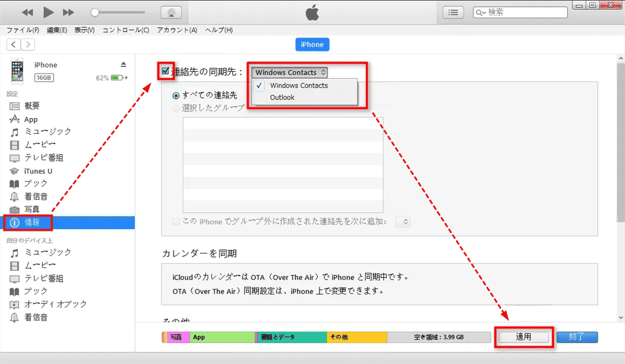Select 着信音 under 自分のデバイス上
This screenshot has width=625, height=364.
tap(36, 317)
